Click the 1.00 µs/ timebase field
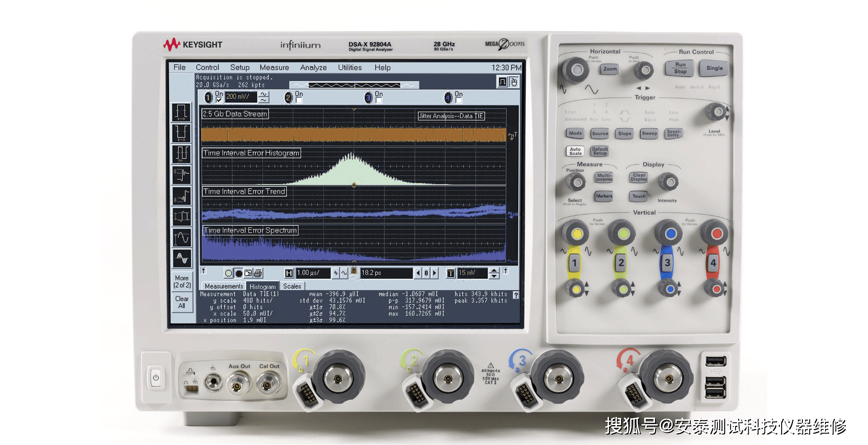The width and height of the screenshot is (868, 445). point(313,273)
